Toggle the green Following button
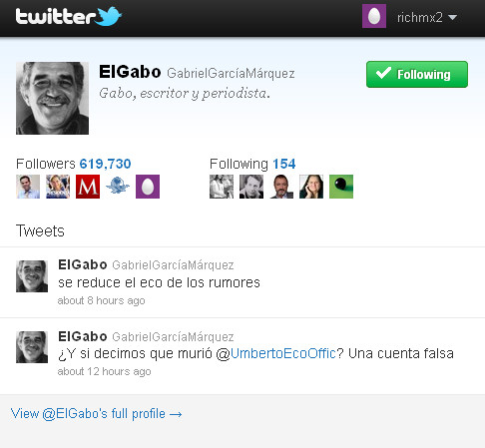485x448 pixels. [417, 74]
